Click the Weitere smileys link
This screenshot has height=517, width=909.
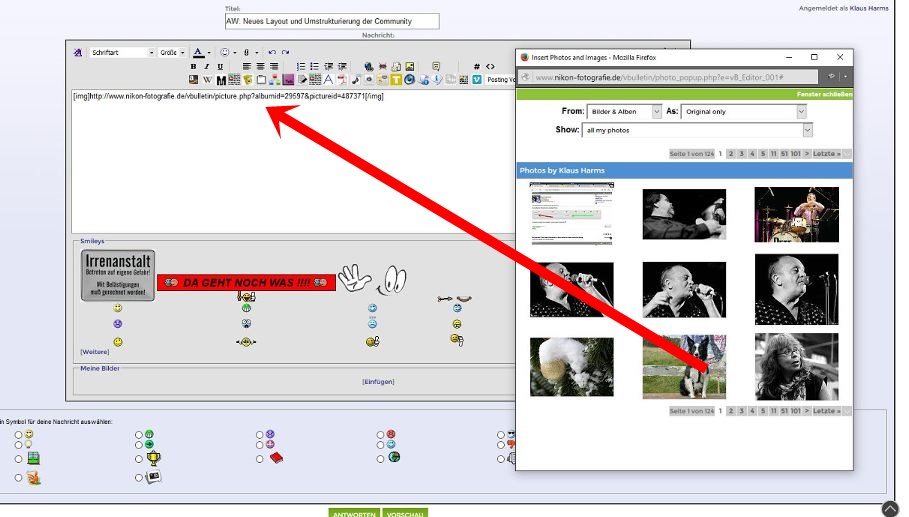tap(94, 352)
